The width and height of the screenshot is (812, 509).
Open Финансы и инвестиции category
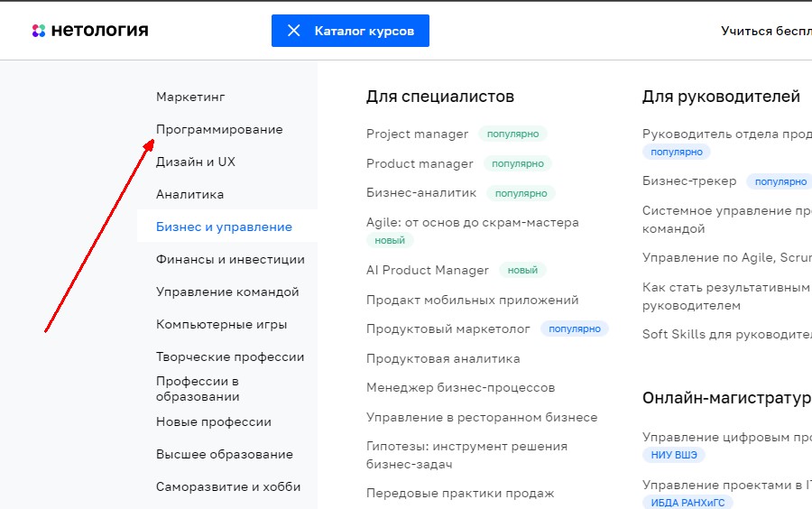[230, 259]
